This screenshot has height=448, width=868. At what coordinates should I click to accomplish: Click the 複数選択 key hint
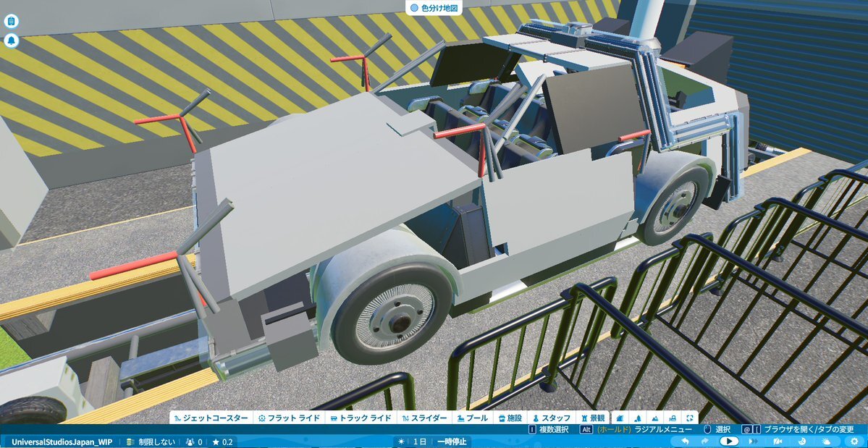(549, 429)
